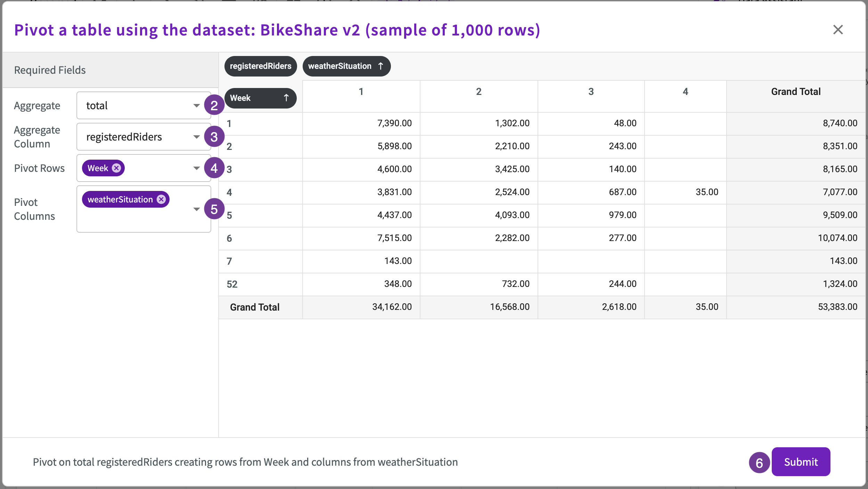
Task: Click the Week row header pill
Action: [261, 98]
